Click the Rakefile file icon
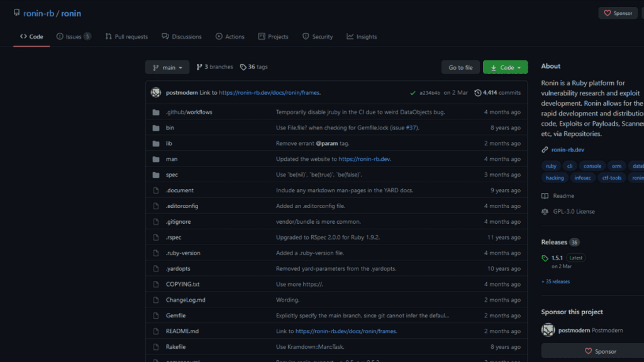This screenshot has width=644, height=362. click(x=156, y=347)
